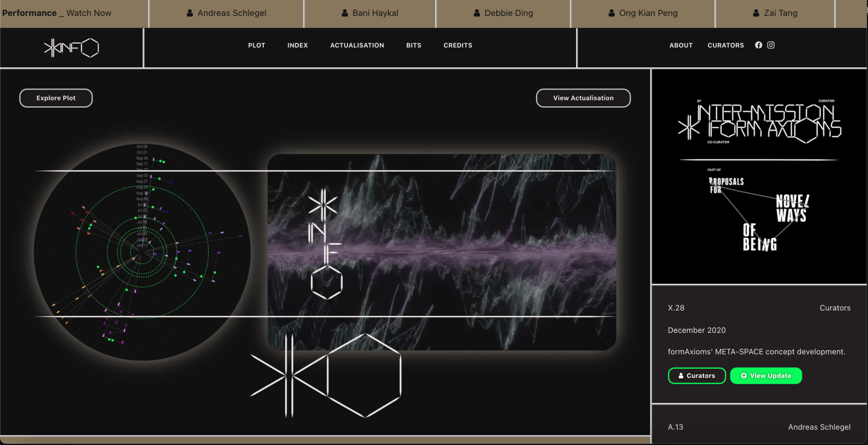Click the circular plot timeline visualization
868x445 pixels.
tap(142, 252)
